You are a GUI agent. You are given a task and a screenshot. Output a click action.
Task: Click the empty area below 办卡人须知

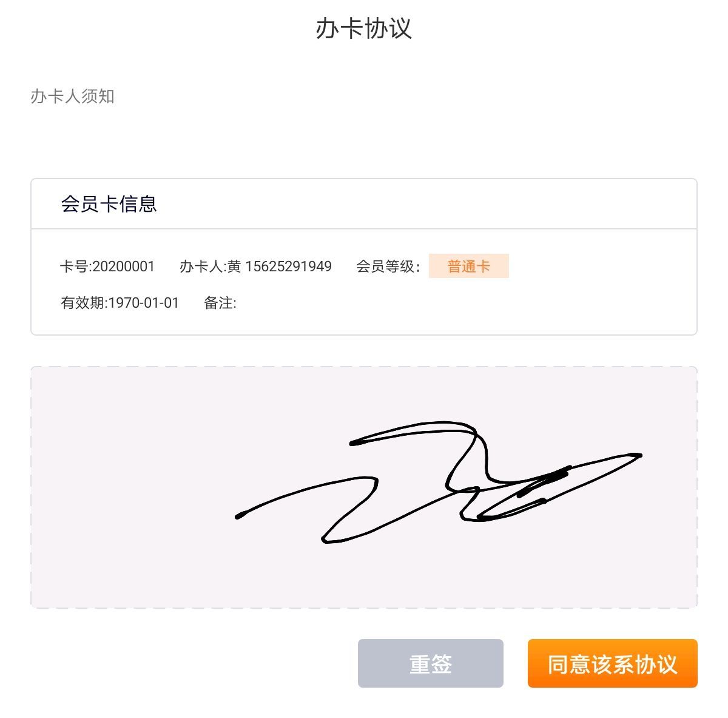coord(364,143)
